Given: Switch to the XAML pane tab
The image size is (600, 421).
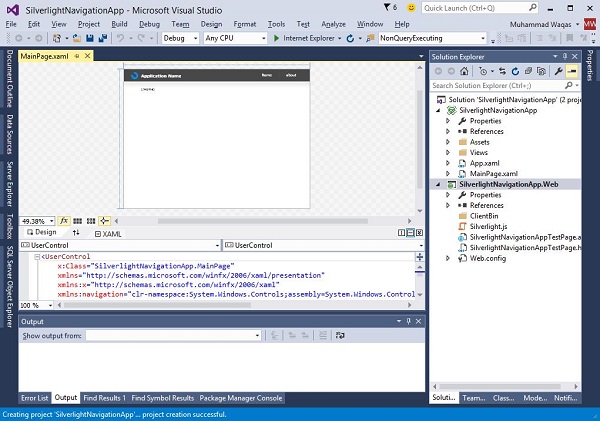Looking at the screenshot, I should pyautogui.click(x=111, y=232).
